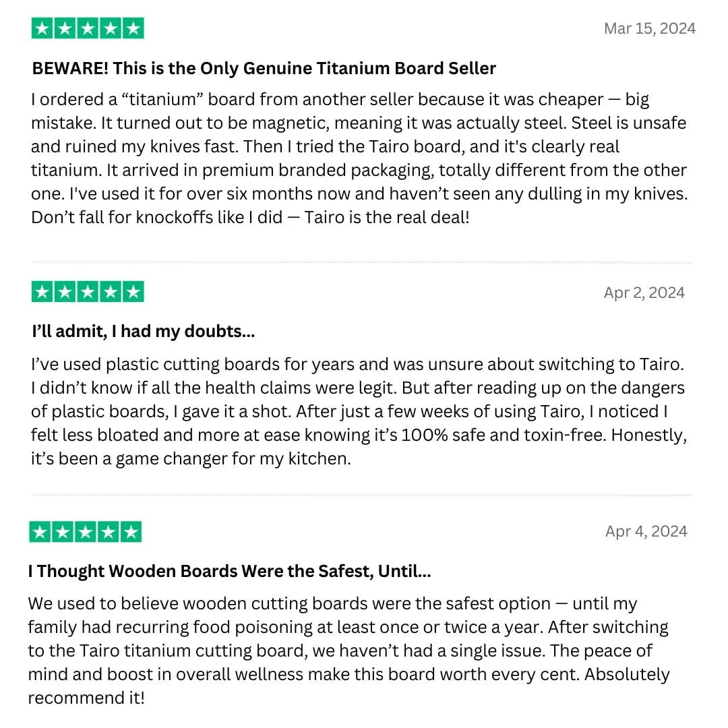The image size is (728, 728).
Task: Click the review text about plastic cutting boards
Action: [x=359, y=411]
